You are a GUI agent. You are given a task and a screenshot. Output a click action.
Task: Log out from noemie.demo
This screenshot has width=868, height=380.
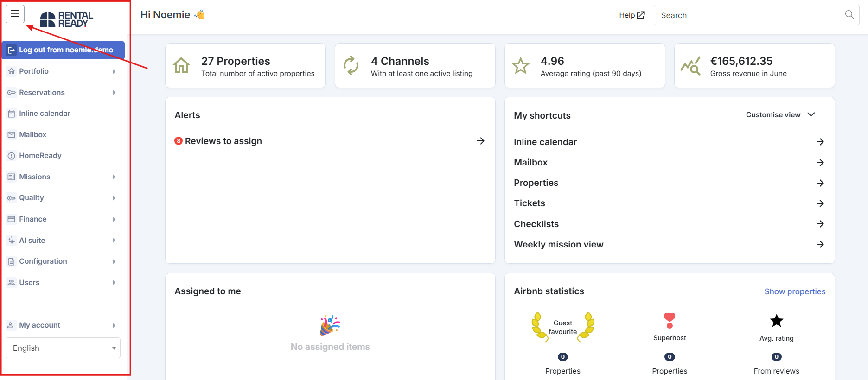(x=63, y=50)
